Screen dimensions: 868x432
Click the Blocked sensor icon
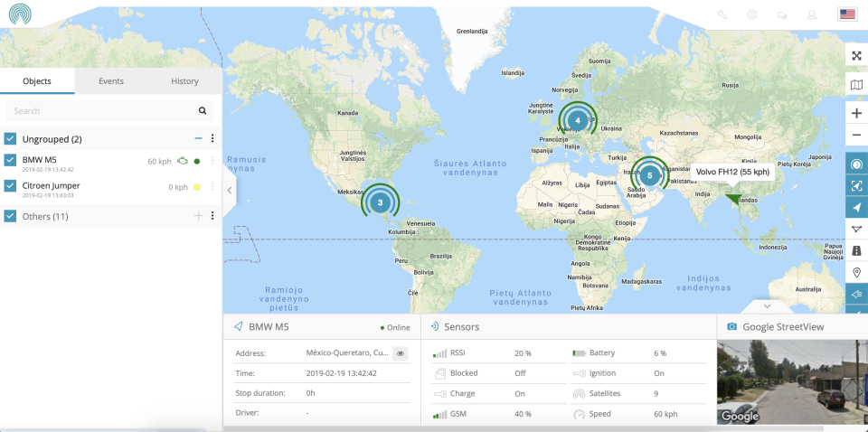click(439, 373)
